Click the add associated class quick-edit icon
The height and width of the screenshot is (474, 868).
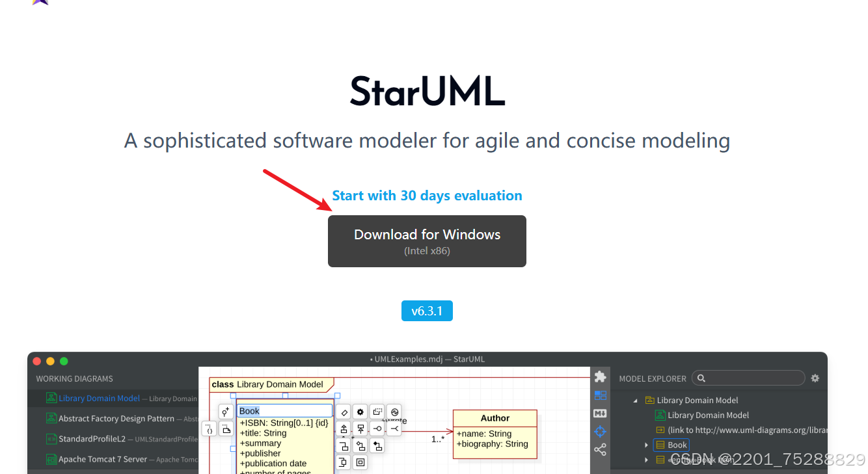[344, 445]
